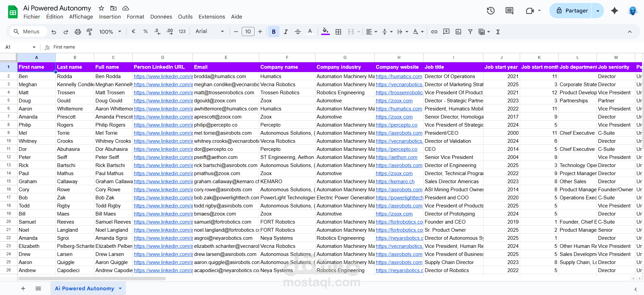Open the Google Sheets home icon
The width and height of the screenshot is (644, 295).
(13, 12)
